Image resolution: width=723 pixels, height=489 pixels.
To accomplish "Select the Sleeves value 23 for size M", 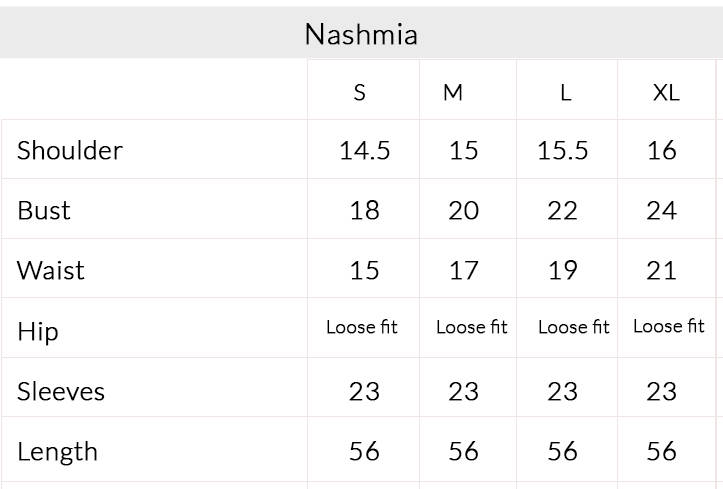I will [463, 391].
